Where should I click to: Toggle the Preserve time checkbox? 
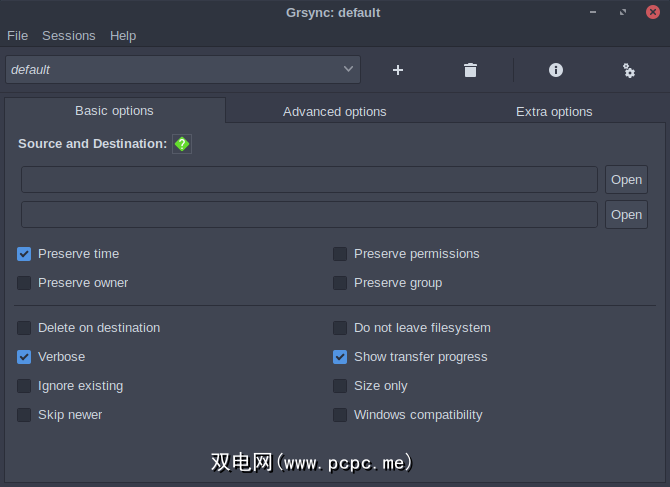pyautogui.click(x=25, y=254)
